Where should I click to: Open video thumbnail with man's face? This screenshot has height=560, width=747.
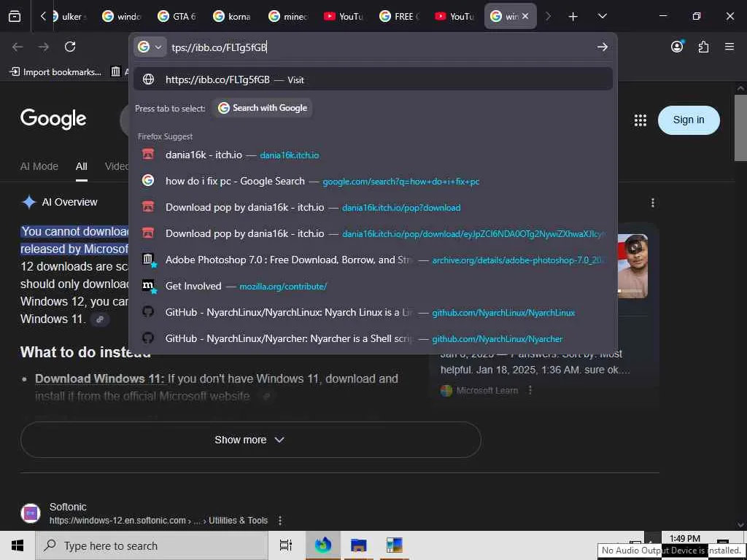click(632, 265)
